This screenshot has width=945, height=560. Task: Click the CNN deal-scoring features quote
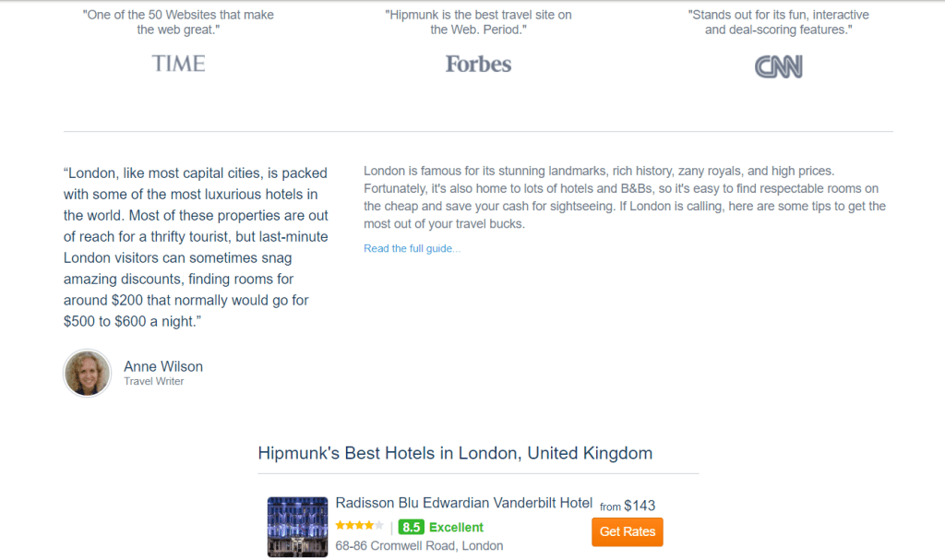click(x=778, y=22)
